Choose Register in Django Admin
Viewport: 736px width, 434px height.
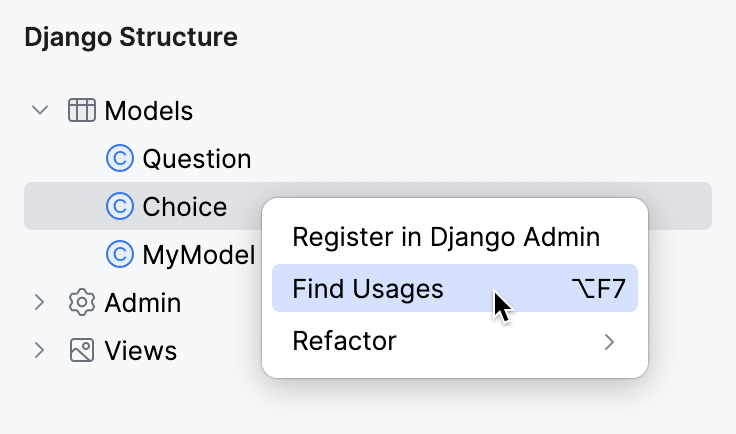tap(446, 237)
